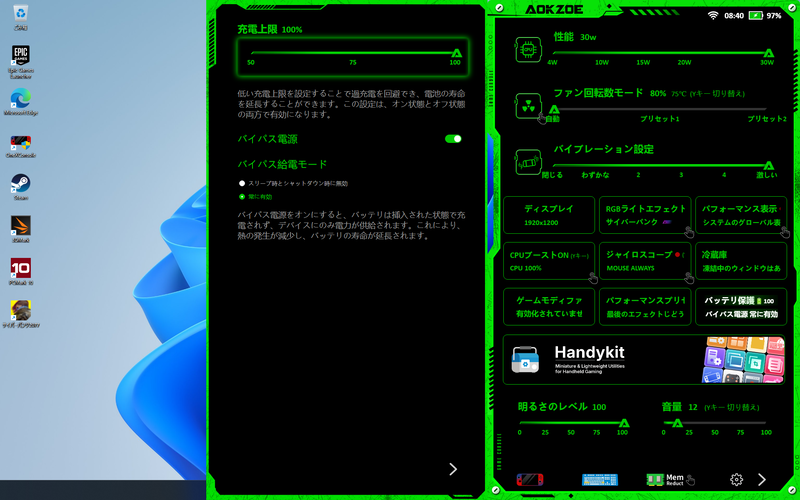Select the PCMark 10 desktop shortcut
Image resolution: width=800 pixels, height=500 pixels.
20,271
